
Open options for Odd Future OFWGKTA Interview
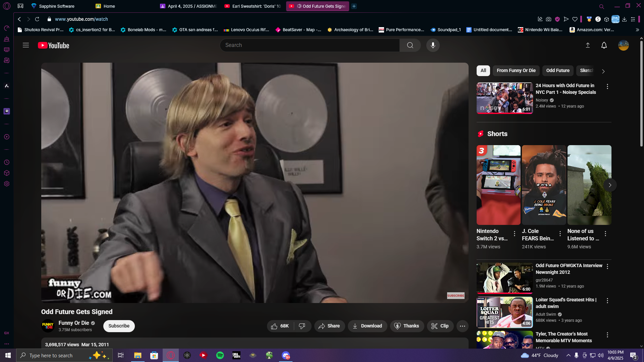click(607, 267)
